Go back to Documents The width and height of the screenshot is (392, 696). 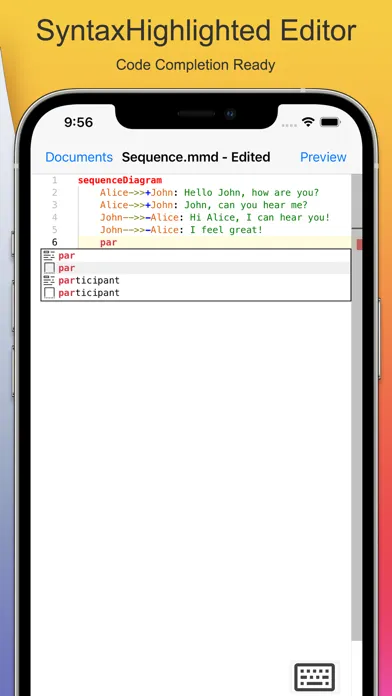(x=79, y=157)
